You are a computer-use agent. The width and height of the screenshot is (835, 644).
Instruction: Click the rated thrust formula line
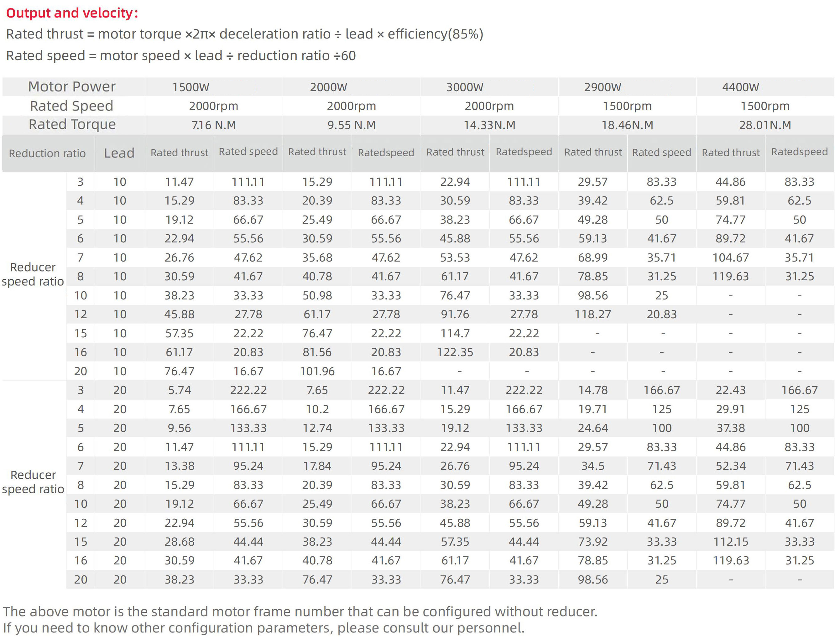tap(245, 34)
